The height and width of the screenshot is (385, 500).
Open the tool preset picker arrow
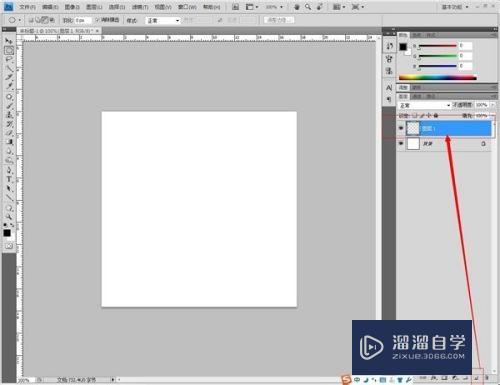20,20
